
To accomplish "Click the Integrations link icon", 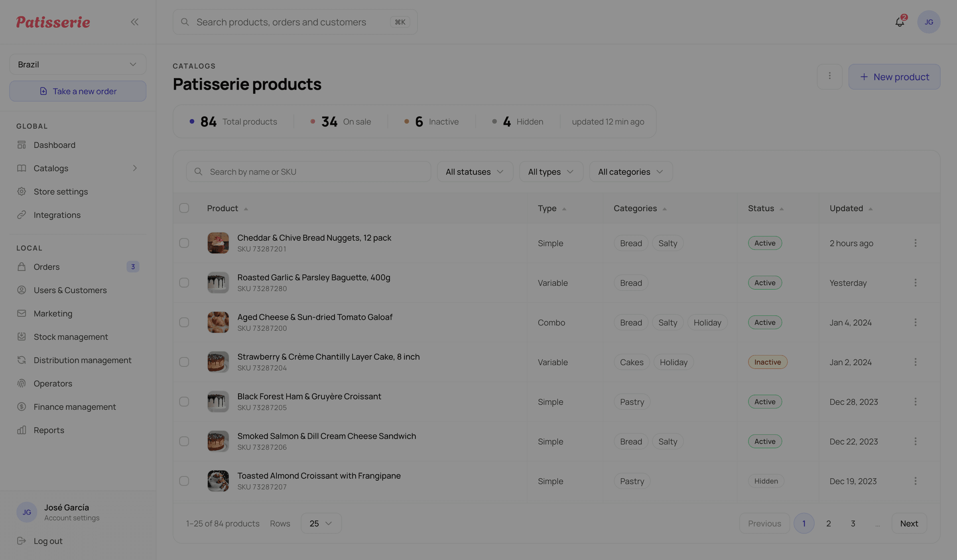I will coord(22,215).
